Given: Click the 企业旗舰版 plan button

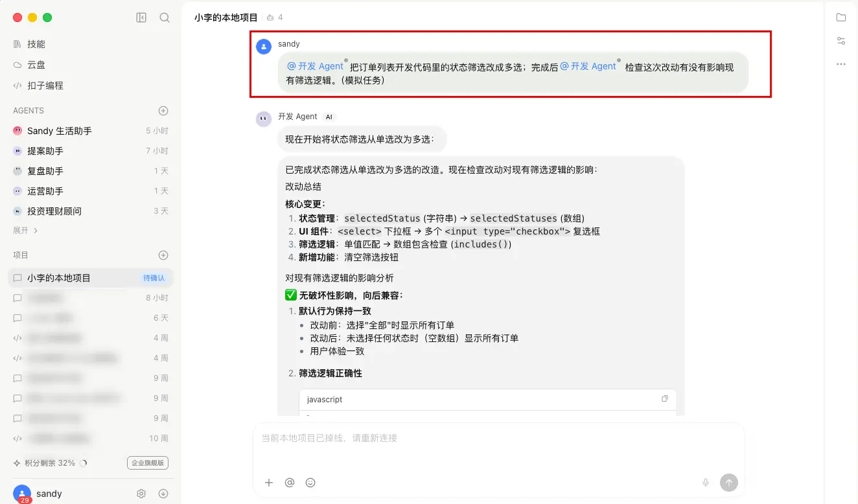Looking at the screenshot, I should tap(148, 463).
